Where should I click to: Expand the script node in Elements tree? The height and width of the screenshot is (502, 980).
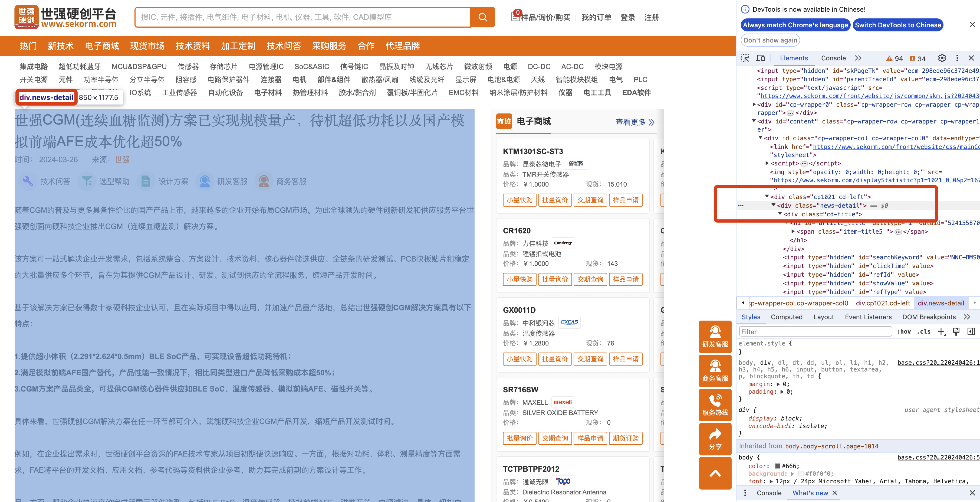[x=767, y=163]
